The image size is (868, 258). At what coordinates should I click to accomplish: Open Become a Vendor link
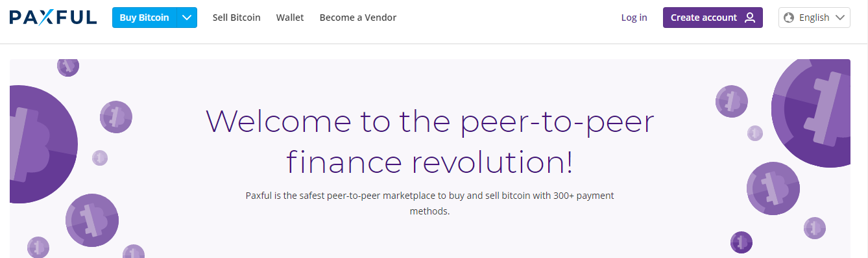358,18
